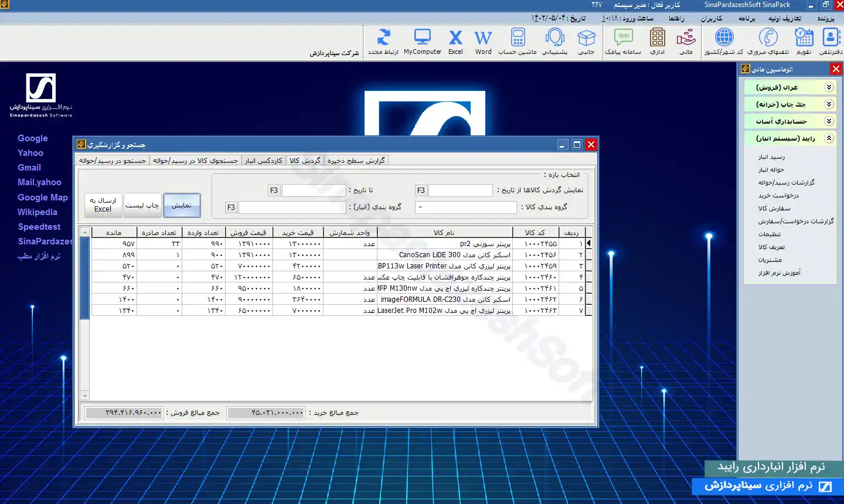Click F3 button beside the تا تاریخ field
844x504 pixels.
click(274, 190)
